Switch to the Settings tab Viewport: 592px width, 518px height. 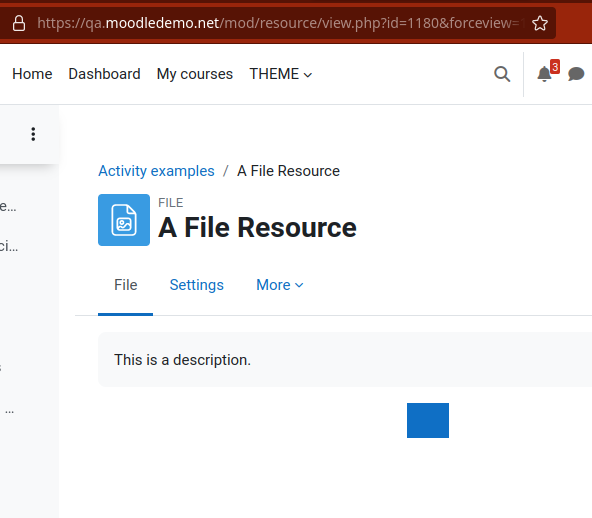click(x=196, y=285)
